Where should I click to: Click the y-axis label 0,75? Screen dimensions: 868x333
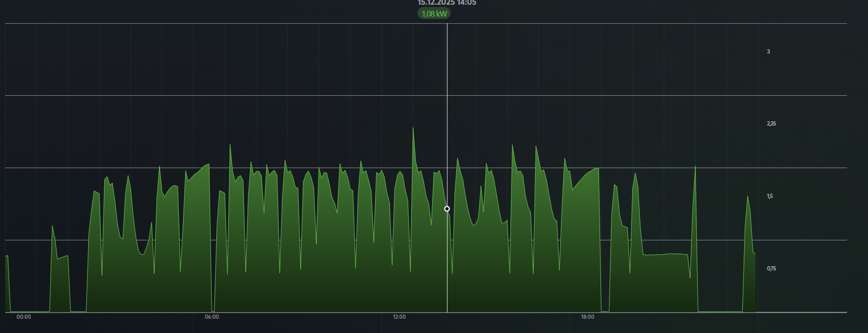tap(771, 269)
